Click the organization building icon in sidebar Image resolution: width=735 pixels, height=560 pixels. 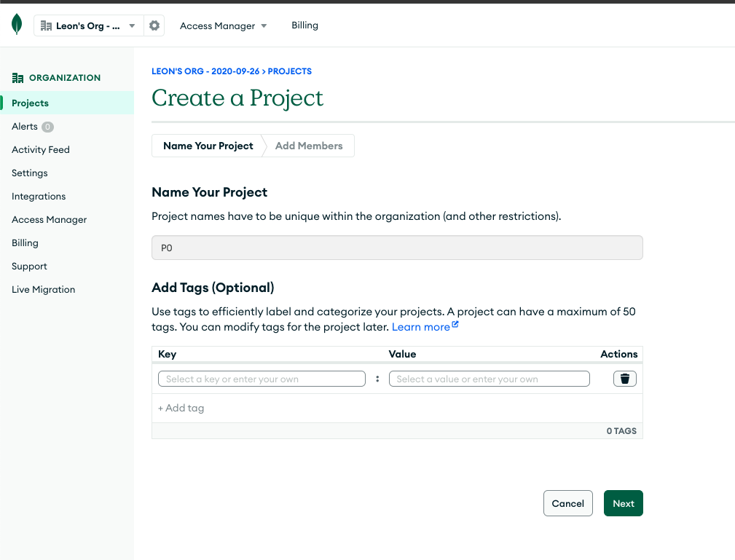(x=18, y=78)
